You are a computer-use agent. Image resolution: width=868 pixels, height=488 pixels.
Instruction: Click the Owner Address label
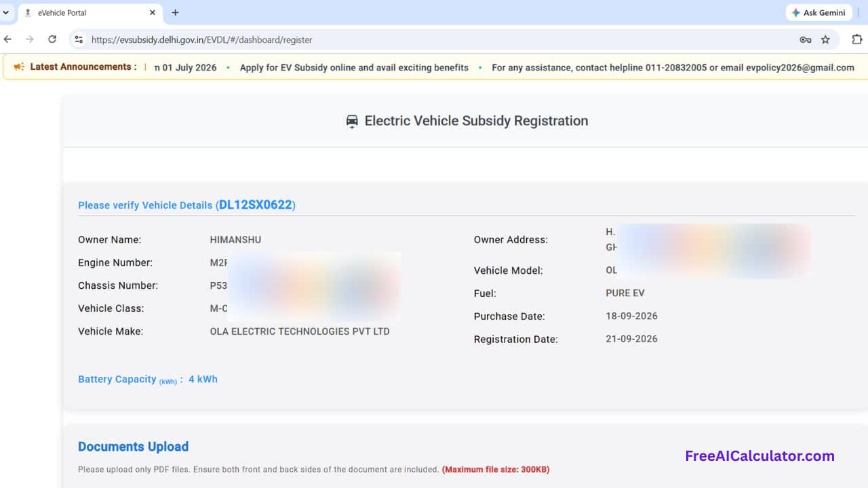511,240
